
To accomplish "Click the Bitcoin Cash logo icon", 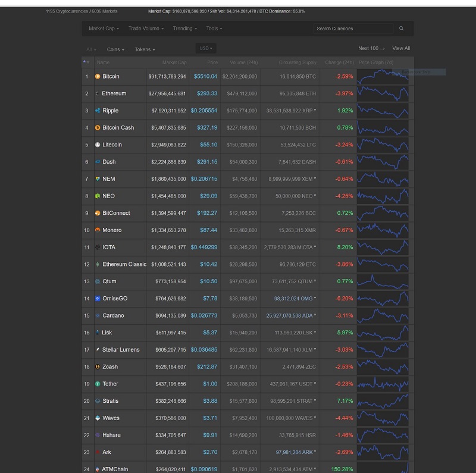I will (x=98, y=128).
